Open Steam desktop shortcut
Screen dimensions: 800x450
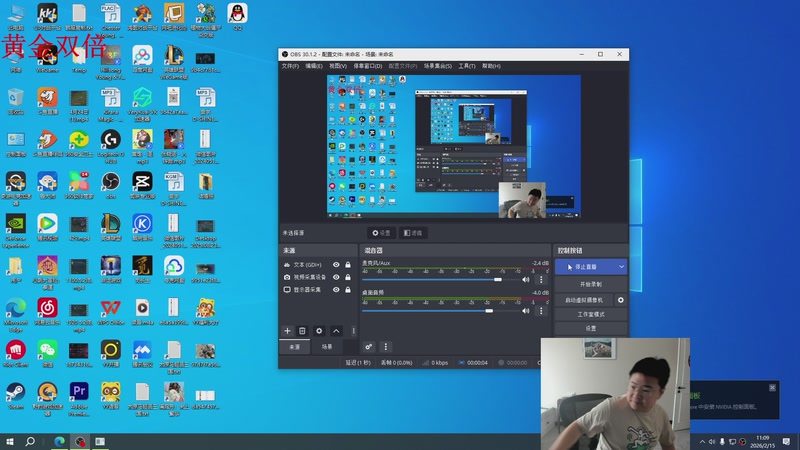click(x=16, y=396)
